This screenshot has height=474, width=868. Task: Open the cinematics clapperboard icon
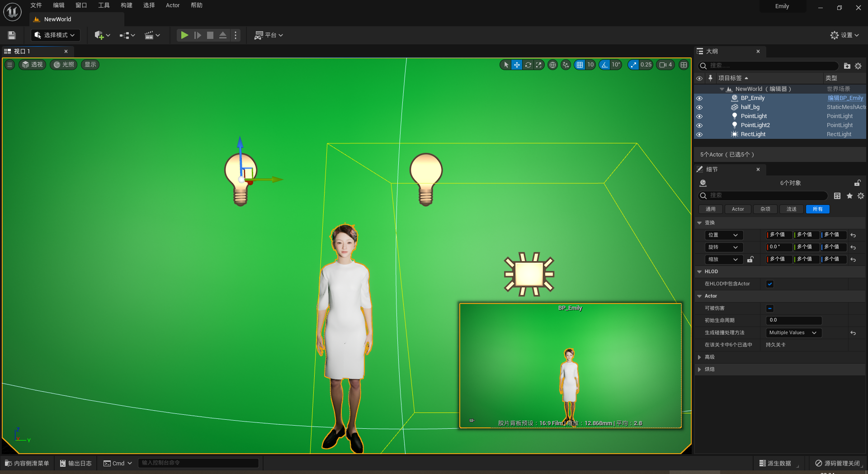[152, 35]
